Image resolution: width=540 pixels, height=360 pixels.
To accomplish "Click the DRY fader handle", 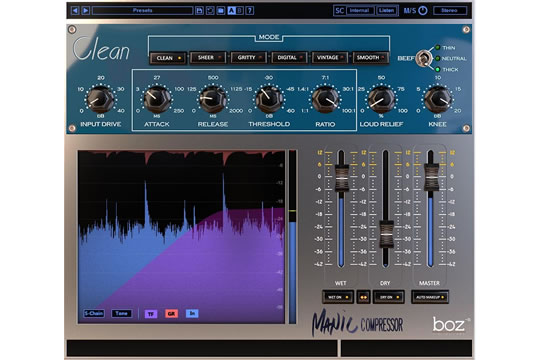I will tap(386, 235).
